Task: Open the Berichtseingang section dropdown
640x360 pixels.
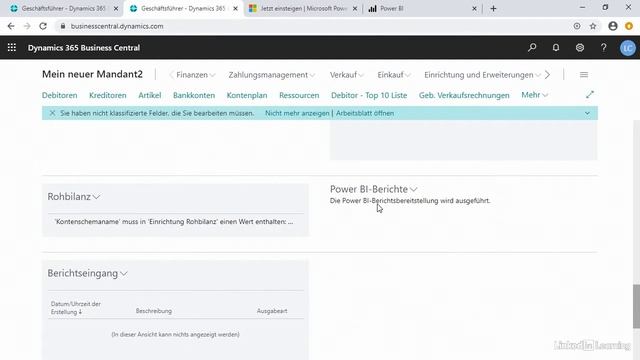Action: pos(87,273)
